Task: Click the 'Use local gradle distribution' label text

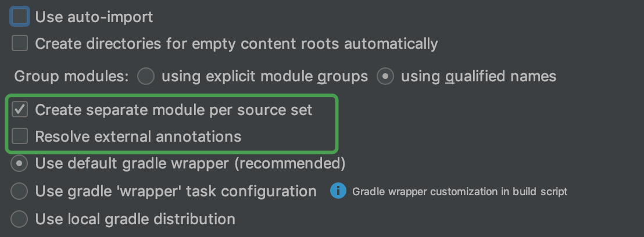Action: click(x=135, y=219)
